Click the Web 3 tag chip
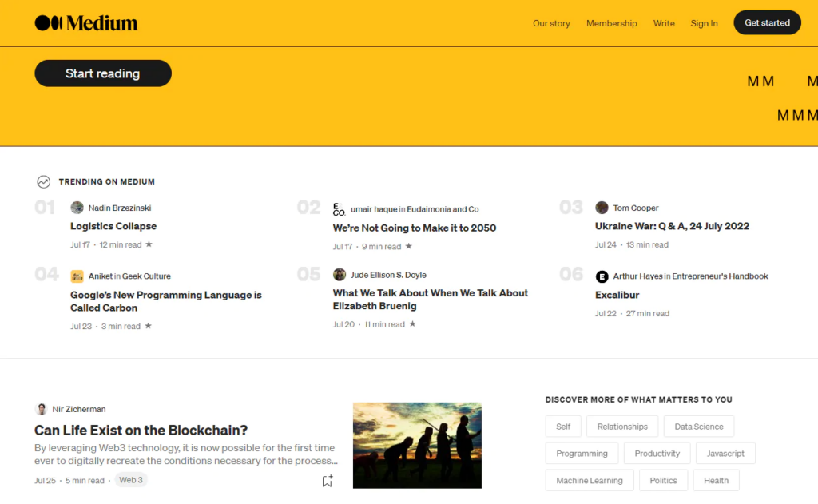The height and width of the screenshot is (504, 818). pyautogui.click(x=131, y=480)
